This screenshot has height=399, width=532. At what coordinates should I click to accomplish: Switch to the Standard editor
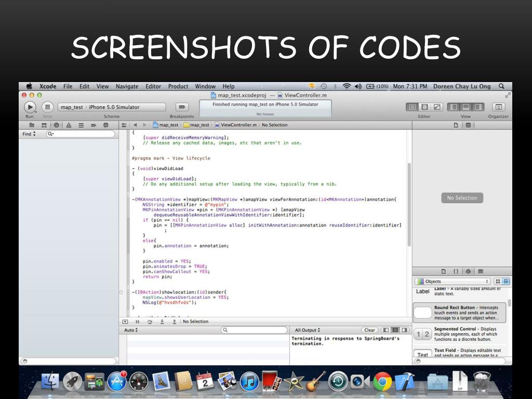(412, 107)
